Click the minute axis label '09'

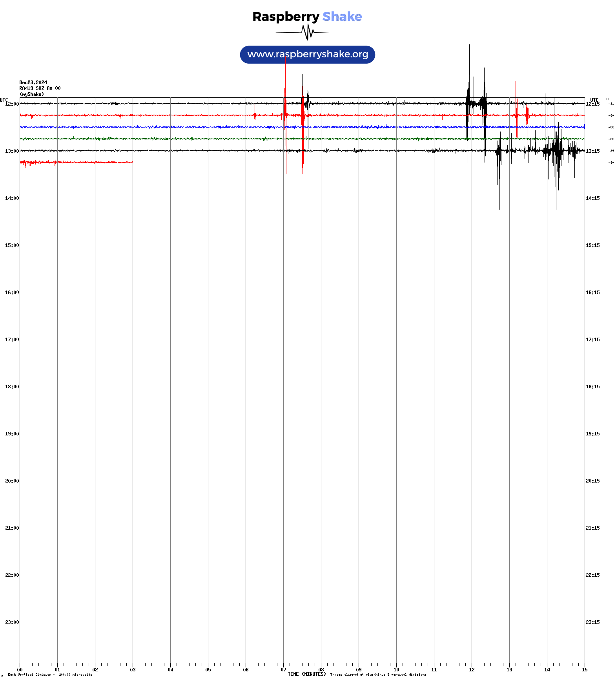click(x=359, y=670)
